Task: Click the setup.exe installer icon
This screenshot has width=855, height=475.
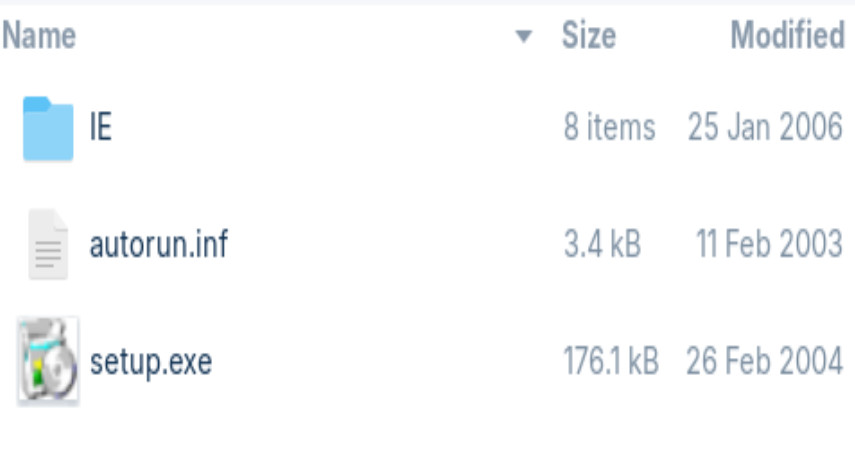Action: pos(48,361)
